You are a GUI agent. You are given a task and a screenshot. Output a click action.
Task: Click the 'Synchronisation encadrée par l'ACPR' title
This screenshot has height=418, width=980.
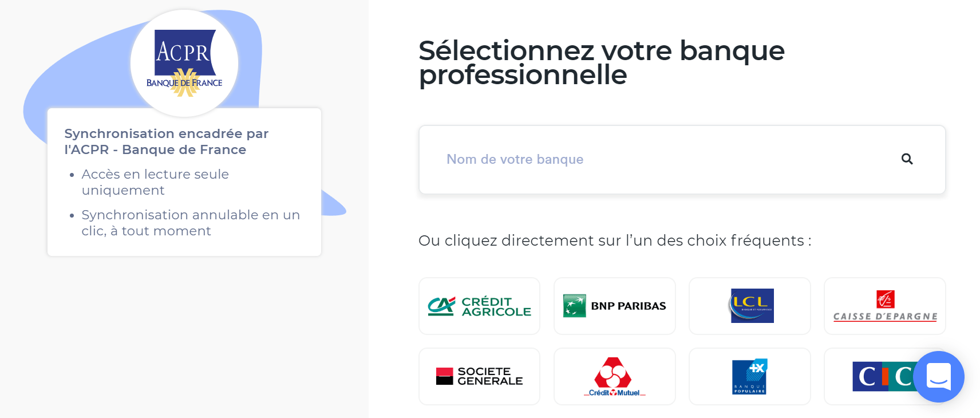[166, 141]
